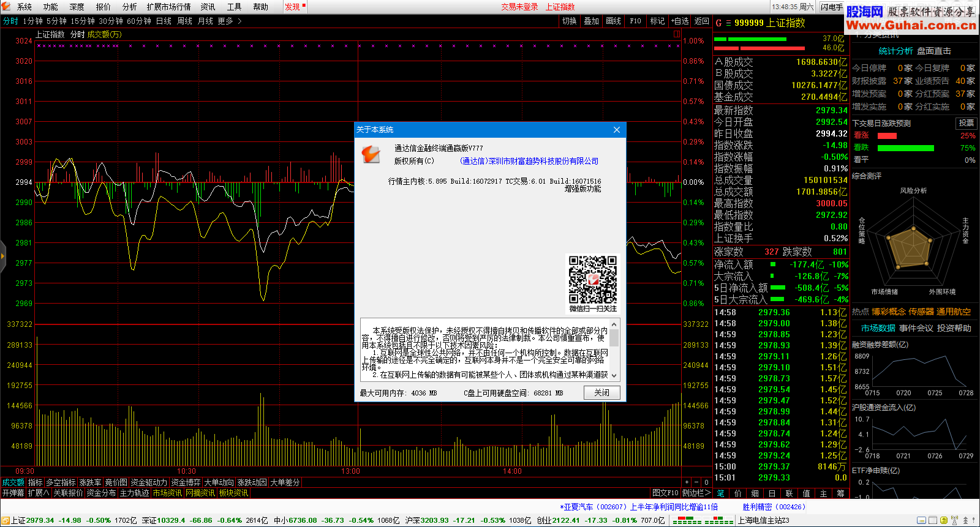Select the 15分钟 period tab
980x527 pixels.
click(83, 21)
